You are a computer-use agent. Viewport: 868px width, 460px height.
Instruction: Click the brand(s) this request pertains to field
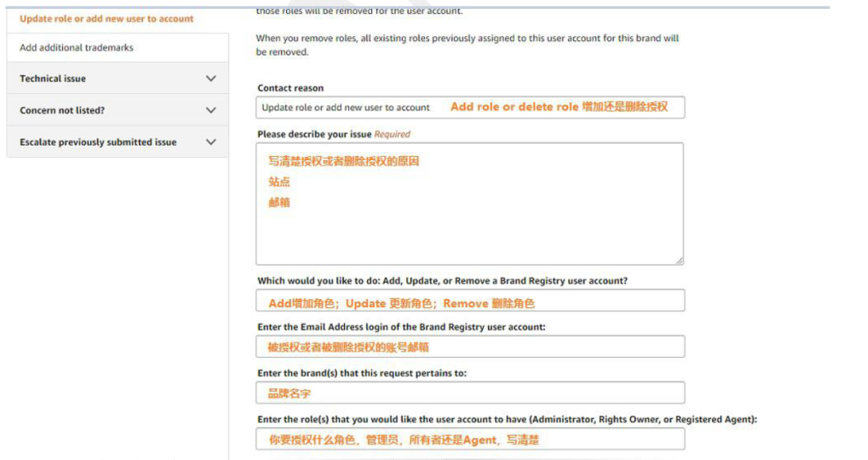pos(470,393)
